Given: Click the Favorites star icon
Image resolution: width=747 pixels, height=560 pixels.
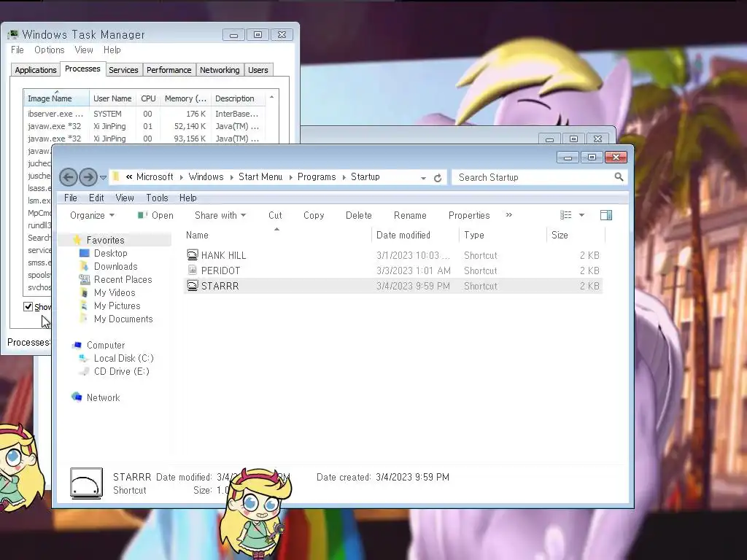Looking at the screenshot, I should (x=77, y=239).
